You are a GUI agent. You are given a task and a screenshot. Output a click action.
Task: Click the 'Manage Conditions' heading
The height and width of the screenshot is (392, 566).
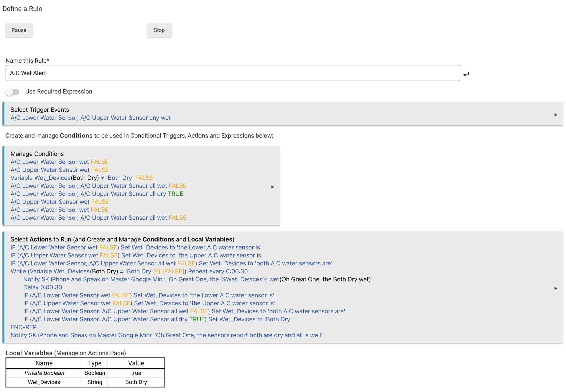tap(37, 154)
